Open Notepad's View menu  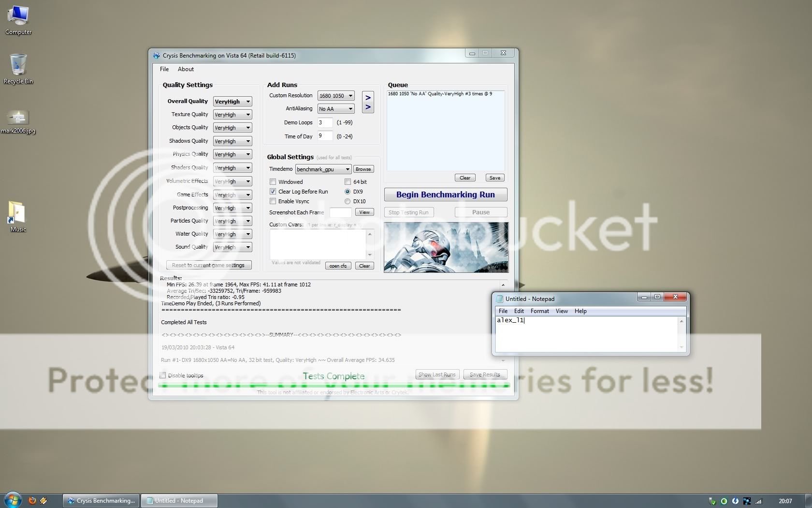(x=562, y=311)
